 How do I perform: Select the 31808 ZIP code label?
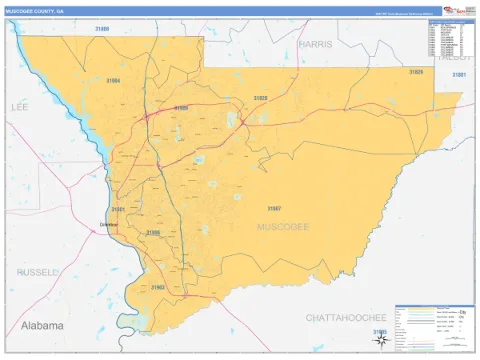[x=102, y=29]
